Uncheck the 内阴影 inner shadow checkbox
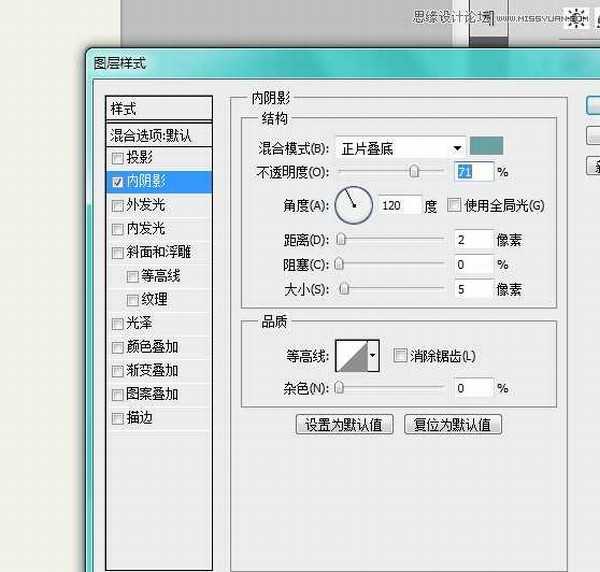The width and height of the screenshot is (600, 572). coord(118,181)
